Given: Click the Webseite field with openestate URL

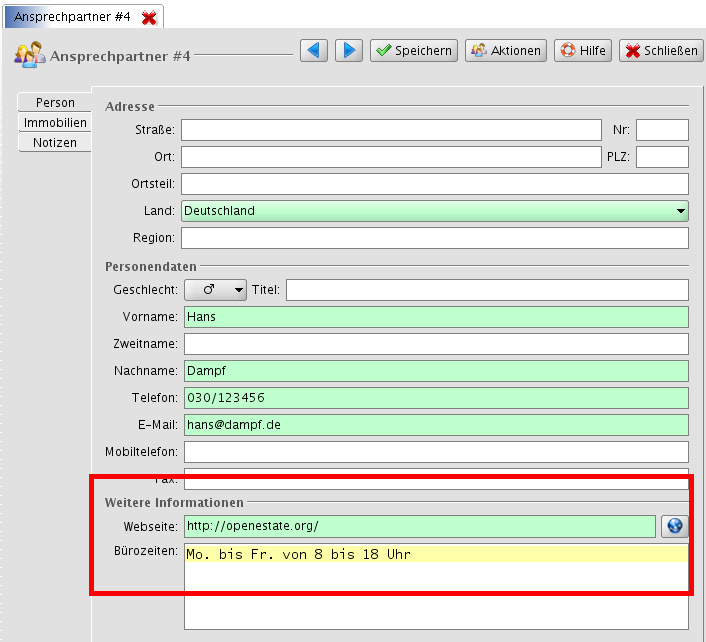Looking at the screenshot, I should [x=418, y=526].
